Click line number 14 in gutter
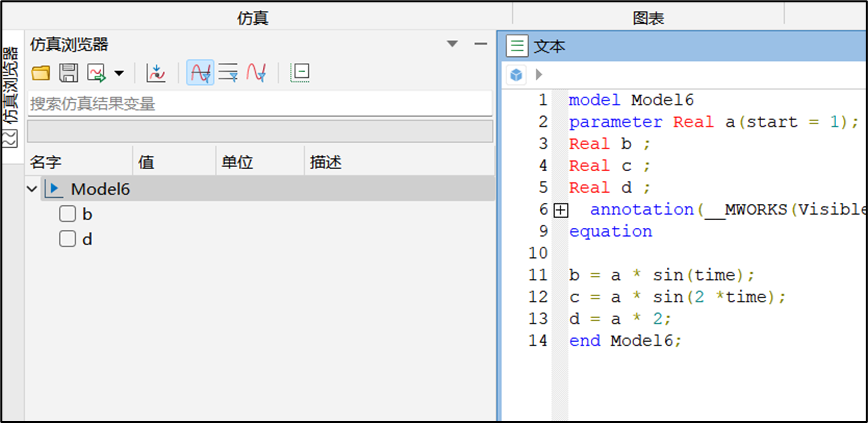 538,341
